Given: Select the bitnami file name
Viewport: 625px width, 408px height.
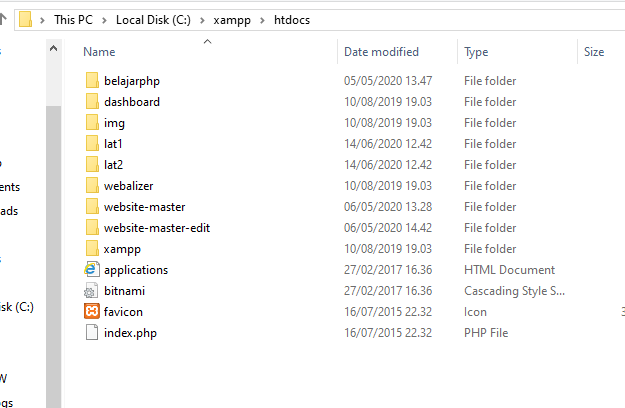Looking at the screenshot, I should pos(124,291).
